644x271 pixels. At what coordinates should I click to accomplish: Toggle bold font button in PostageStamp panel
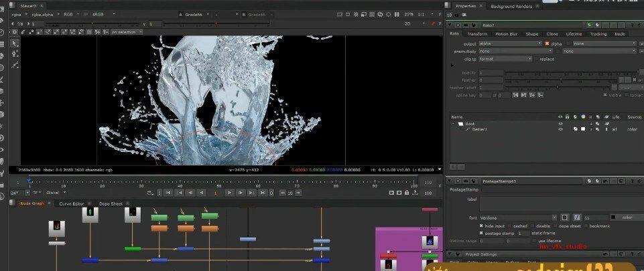[x=565, y=217]
